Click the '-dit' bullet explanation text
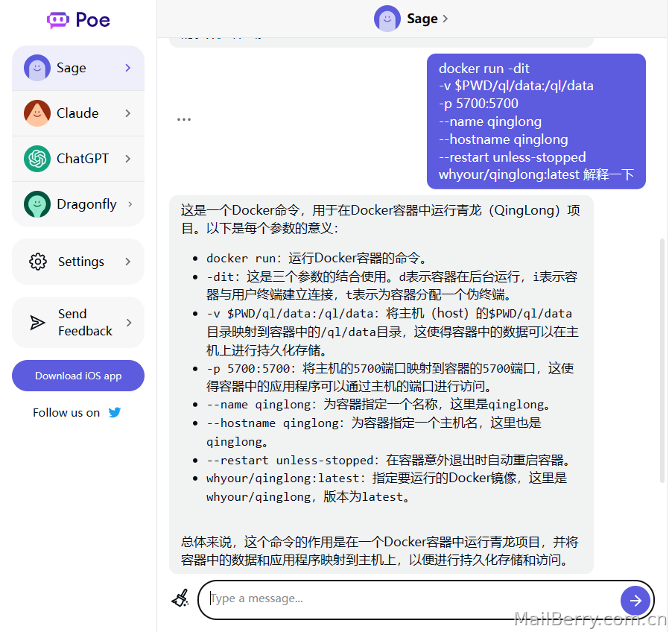The width and height of the screenshot is (672, 632). 392,286
